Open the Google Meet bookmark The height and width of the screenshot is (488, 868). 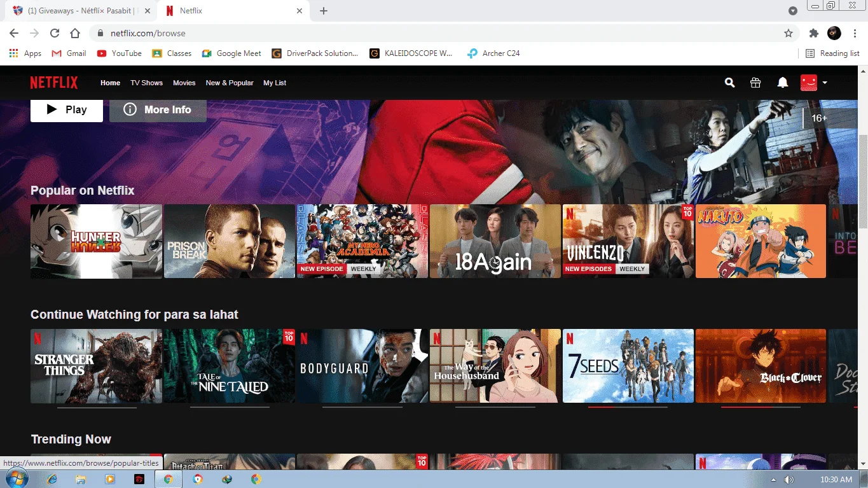click(x=231, y=53)
